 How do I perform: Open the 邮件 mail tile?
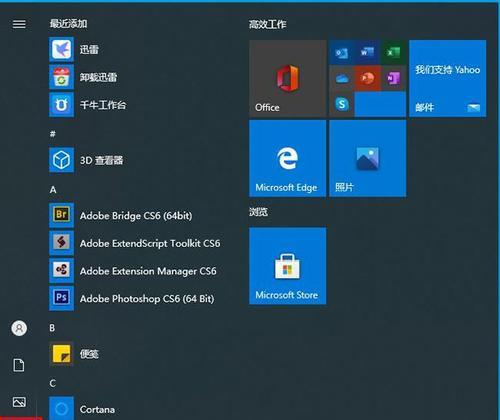pos(448,78)
